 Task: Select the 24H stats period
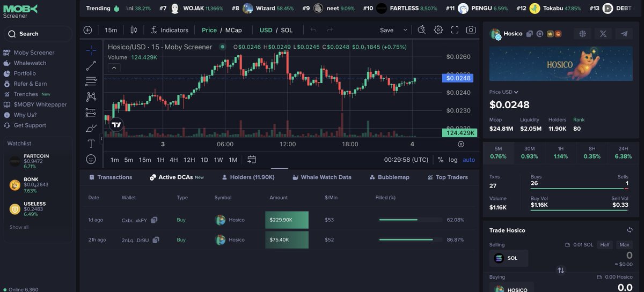coord(623,153)
